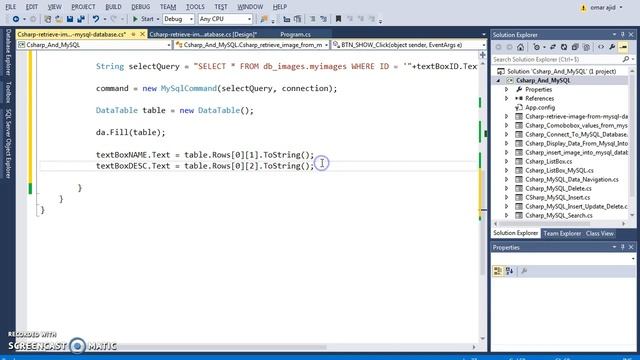
Task: Toggle Alphabetical sort in Properties panel
Action: (509, 271)
